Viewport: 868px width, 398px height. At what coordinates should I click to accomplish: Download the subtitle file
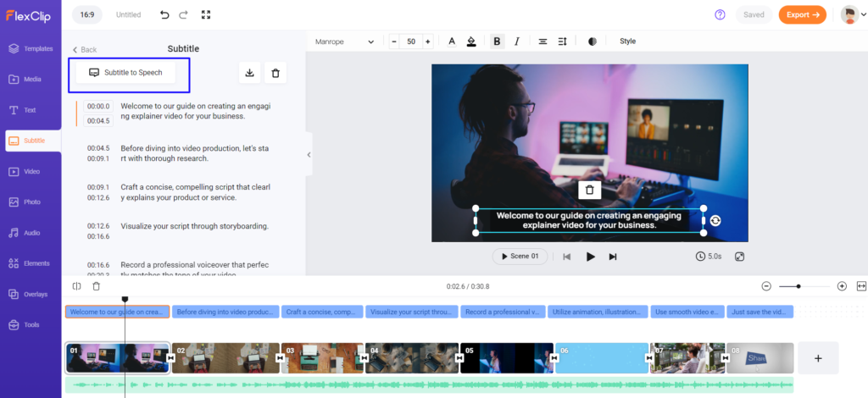coord(249,73)
